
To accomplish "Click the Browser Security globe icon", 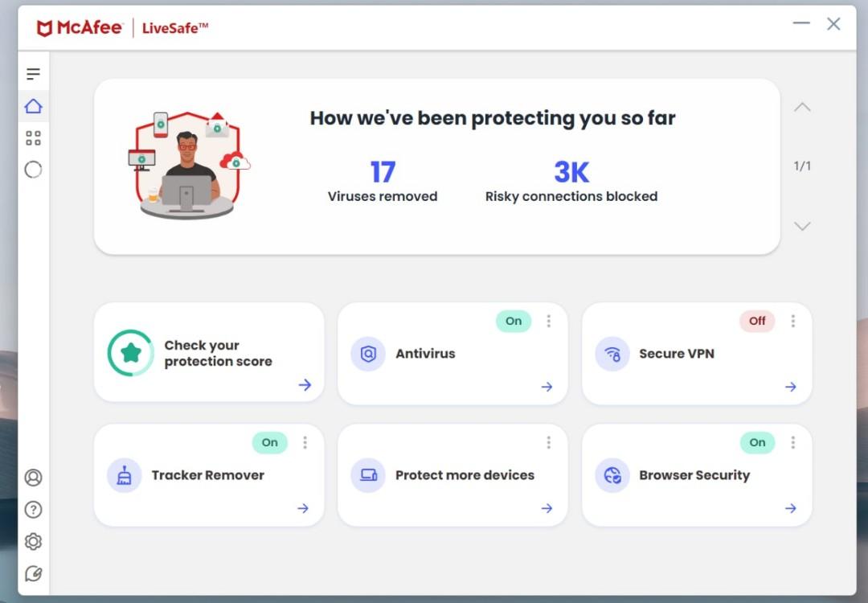I will [x=612, y=475].
